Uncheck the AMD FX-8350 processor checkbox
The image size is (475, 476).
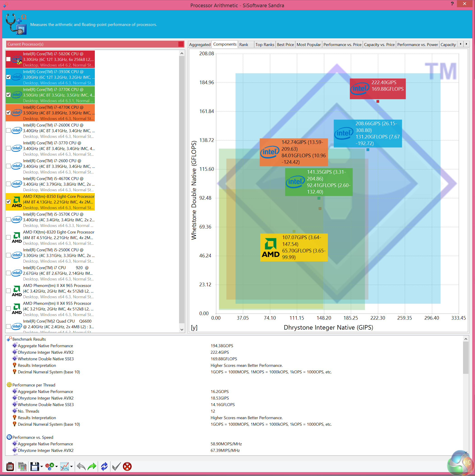(x=8, y=201)
